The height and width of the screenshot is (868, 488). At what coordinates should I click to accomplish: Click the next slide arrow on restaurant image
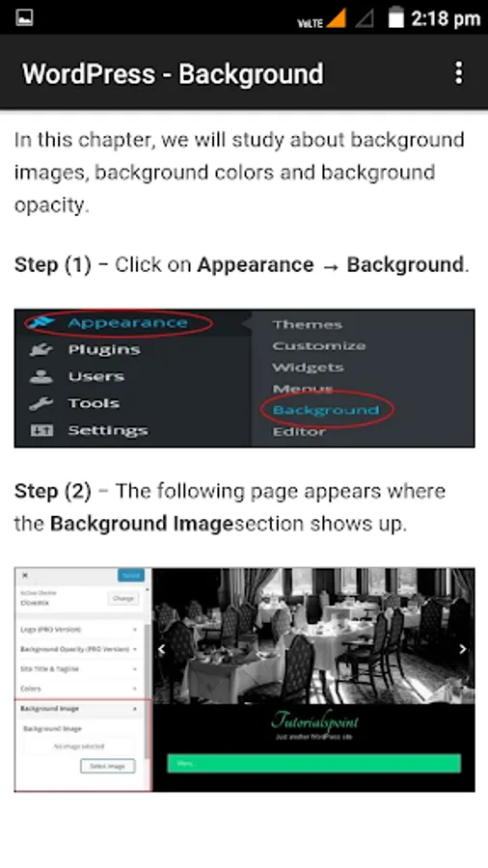point(463,649)
